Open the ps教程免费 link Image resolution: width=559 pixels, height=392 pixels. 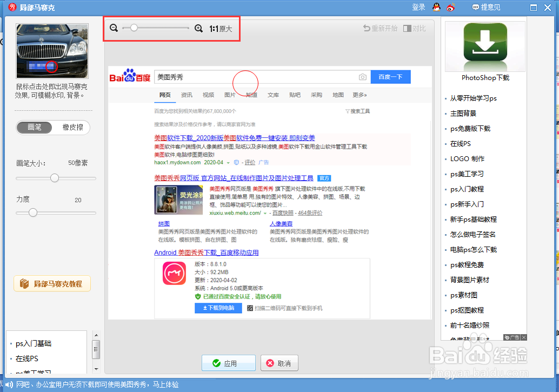[x=467, y=264]
